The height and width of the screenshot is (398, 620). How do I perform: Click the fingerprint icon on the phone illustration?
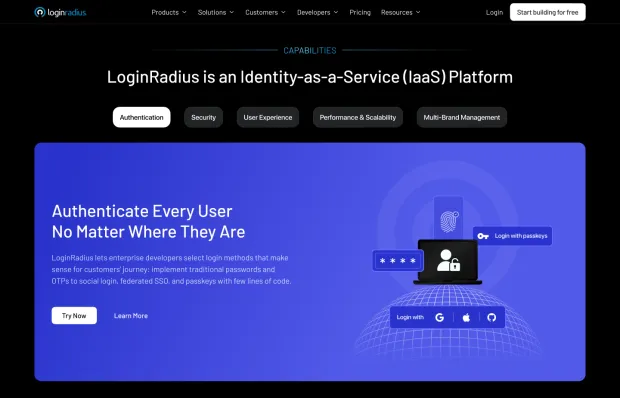click(449, 221)
